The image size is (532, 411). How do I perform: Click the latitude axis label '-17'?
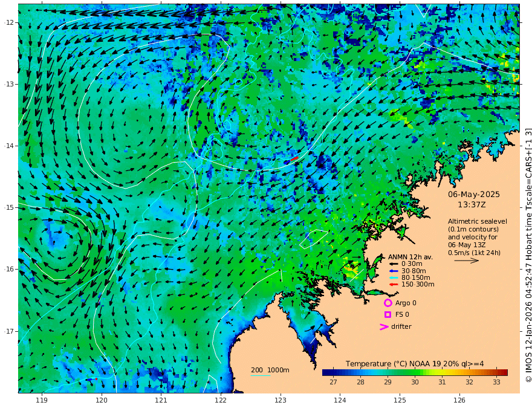(9, 331)
